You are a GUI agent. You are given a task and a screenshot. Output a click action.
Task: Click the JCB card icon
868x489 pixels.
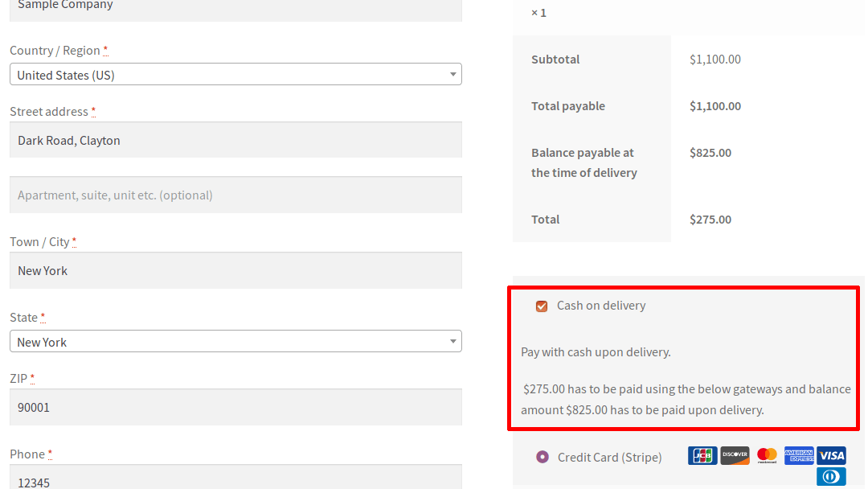pyautogui.click(x=702, y=455)
